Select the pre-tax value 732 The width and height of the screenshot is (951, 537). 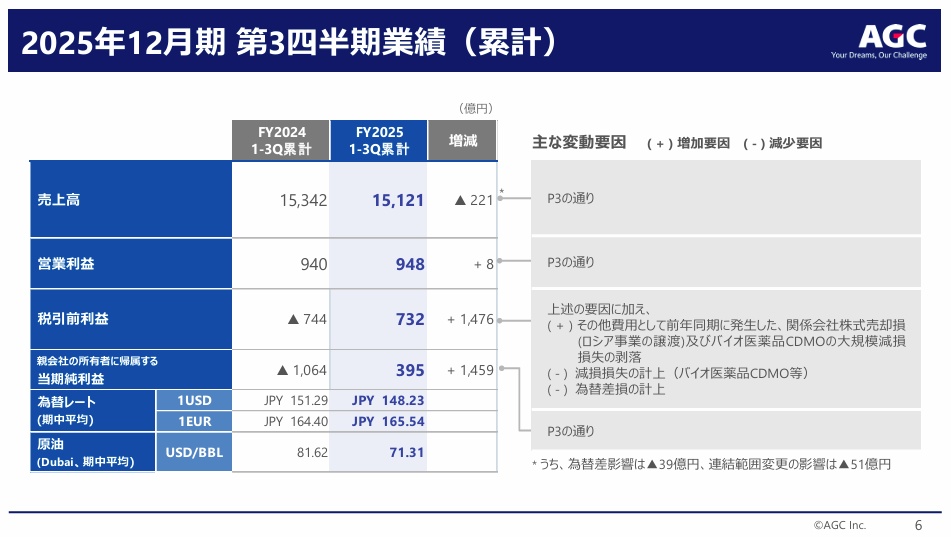tap(410, 319)
